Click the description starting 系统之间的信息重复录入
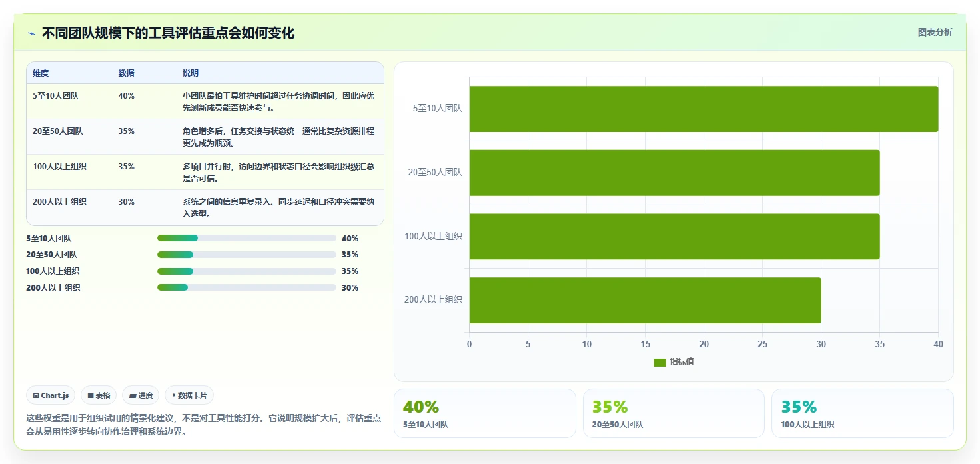The image size is (980, 464). click(278, 207)
